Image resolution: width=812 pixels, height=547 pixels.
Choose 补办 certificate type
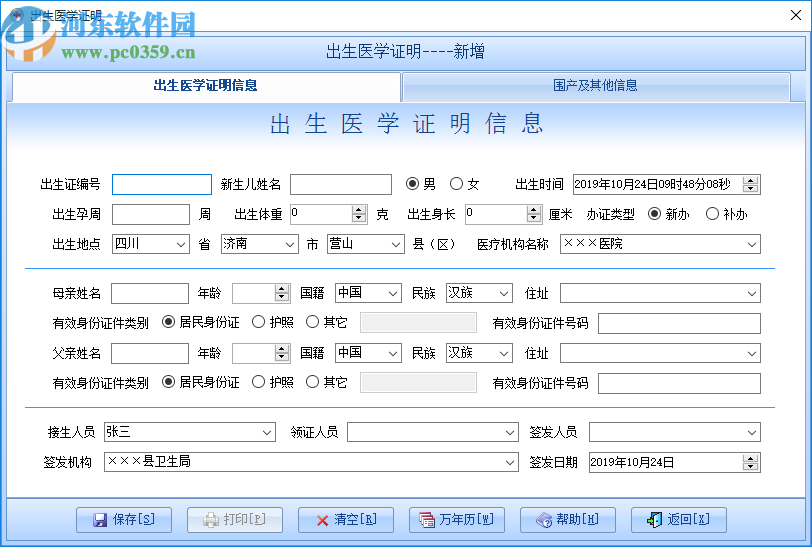pos(713,214)
